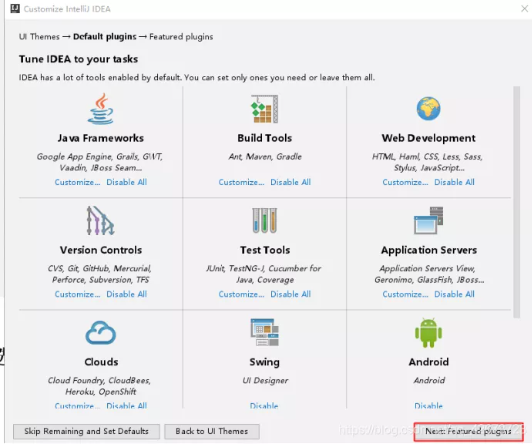Click the Version Controls branches icon
Image resolution: width=532 pixels, height=446 pixels.
[100, 220]
